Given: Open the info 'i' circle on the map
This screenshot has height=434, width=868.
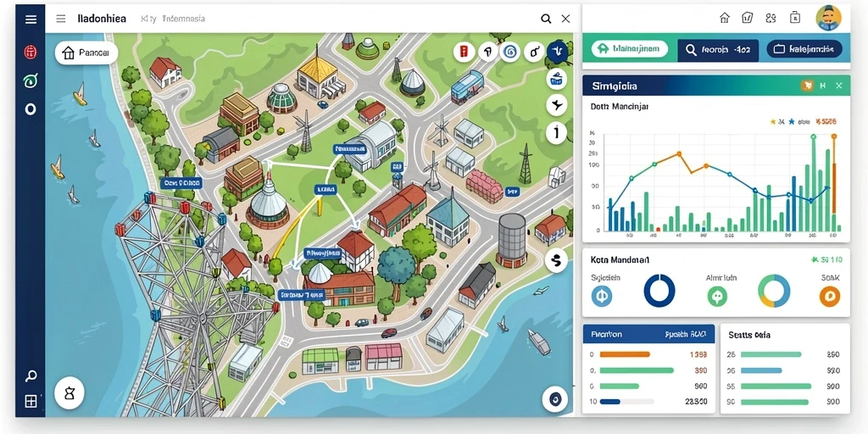Looking at the screenshot, I should coord(556,133).
